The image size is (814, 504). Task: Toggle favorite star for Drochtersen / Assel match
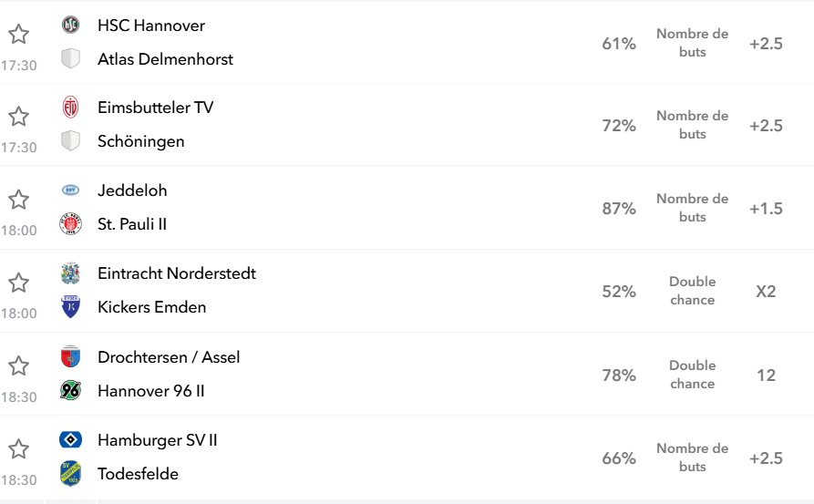point(19,366)
